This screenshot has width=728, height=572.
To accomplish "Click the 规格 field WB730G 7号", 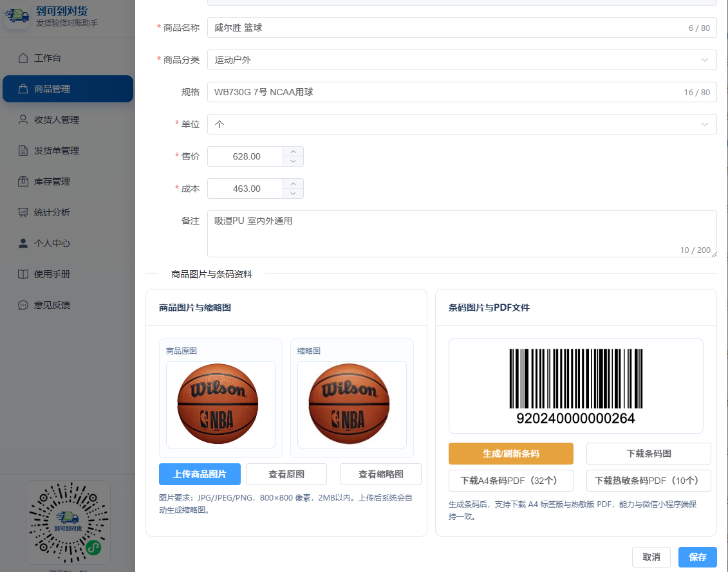I will [x=462, y=92].
